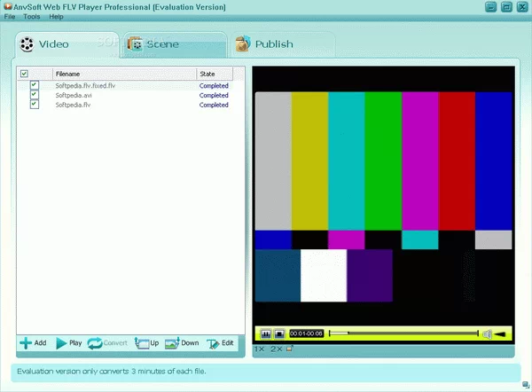The image size is (532, 392).
Task: Open the Scene tab
Action: click(175, 44)
